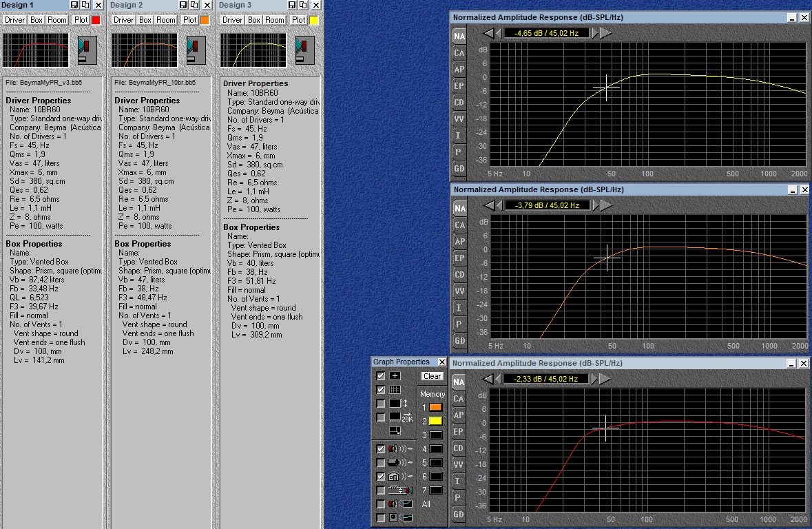Select the I tab in yellow graph window
Image resolution: width=812 pixels, height=529 pixels.
click(459, 135)
